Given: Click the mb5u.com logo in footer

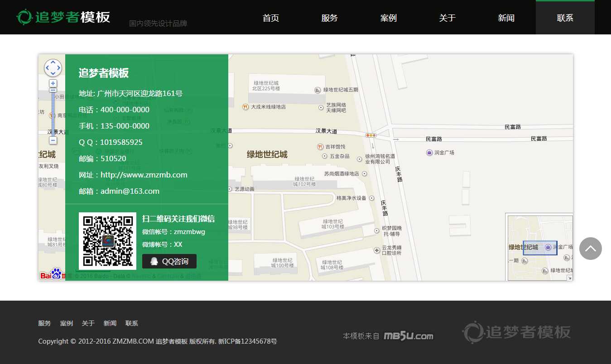Looking at the screenshot, I should tap(409, 336).
